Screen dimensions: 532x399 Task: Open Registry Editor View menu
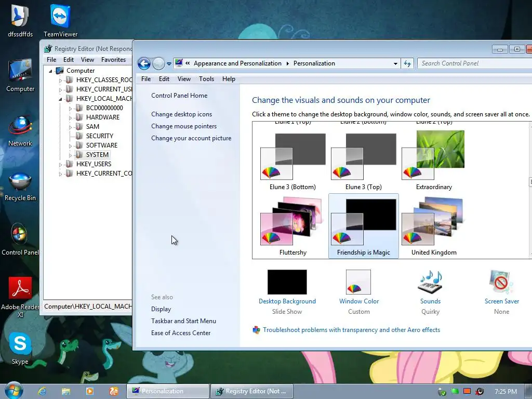(x=87, y=60)
